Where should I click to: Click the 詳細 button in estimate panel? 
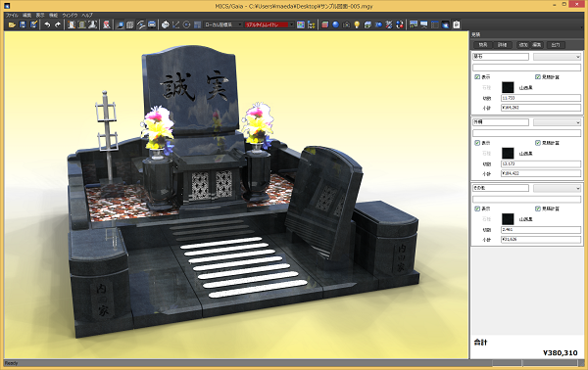click(x=502, y=45)
